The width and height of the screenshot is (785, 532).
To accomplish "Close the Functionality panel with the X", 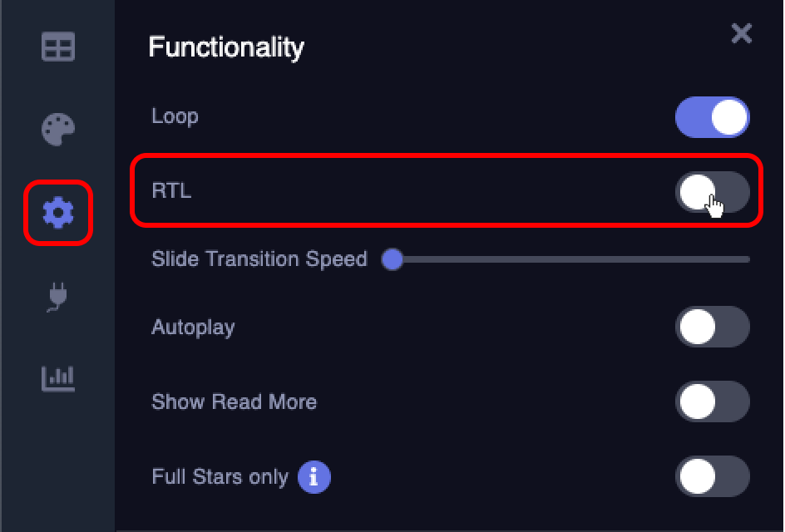I will [742, 33].
